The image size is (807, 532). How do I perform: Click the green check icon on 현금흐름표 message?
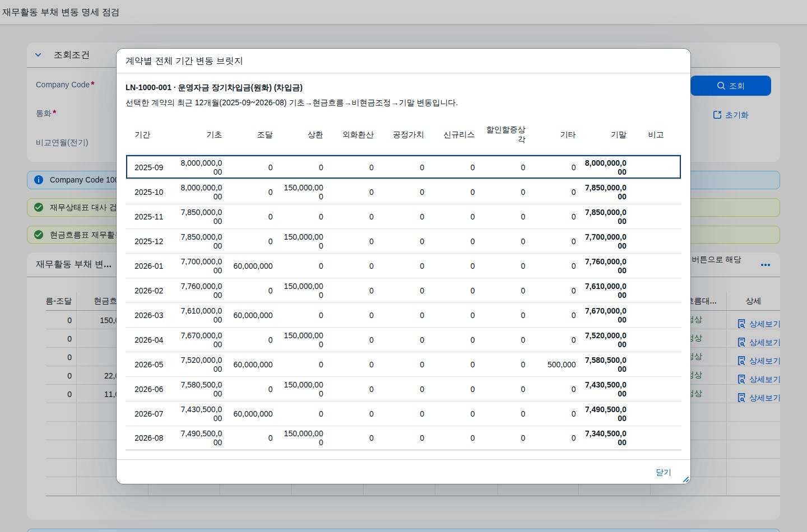39,235
